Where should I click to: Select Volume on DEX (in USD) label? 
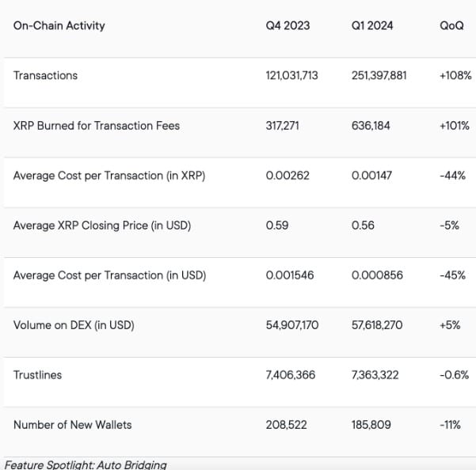point(74,325)
